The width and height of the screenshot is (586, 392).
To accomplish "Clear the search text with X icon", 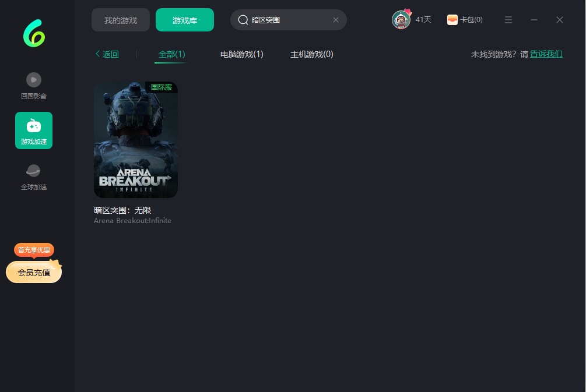I will [x=336, y=20].
